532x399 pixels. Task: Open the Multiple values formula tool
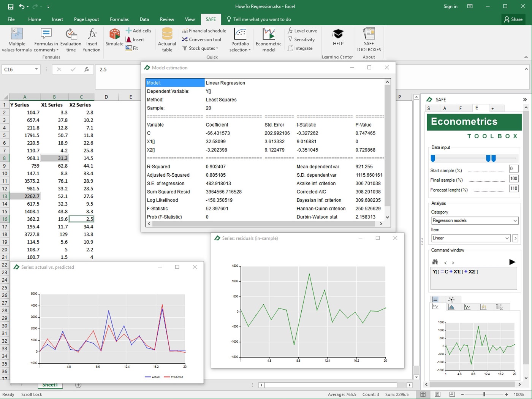pyautogui.click(x=17, y=40)
